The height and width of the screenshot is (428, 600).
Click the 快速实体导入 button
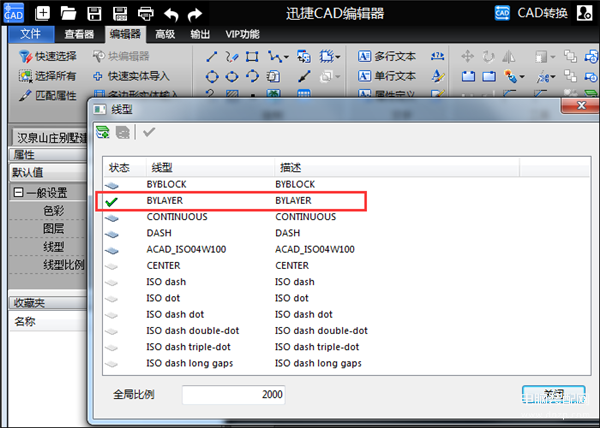[132, 76]
